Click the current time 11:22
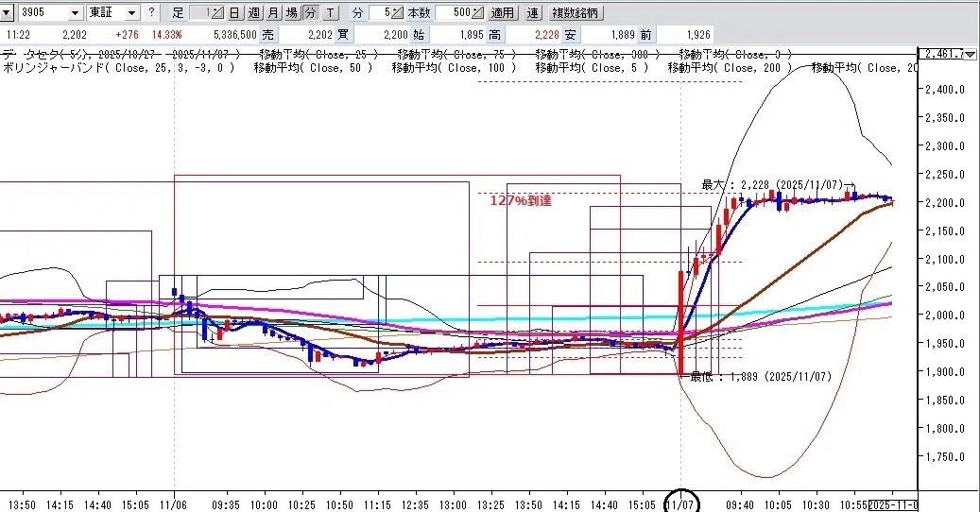980x512 pixels. point(18,35)
